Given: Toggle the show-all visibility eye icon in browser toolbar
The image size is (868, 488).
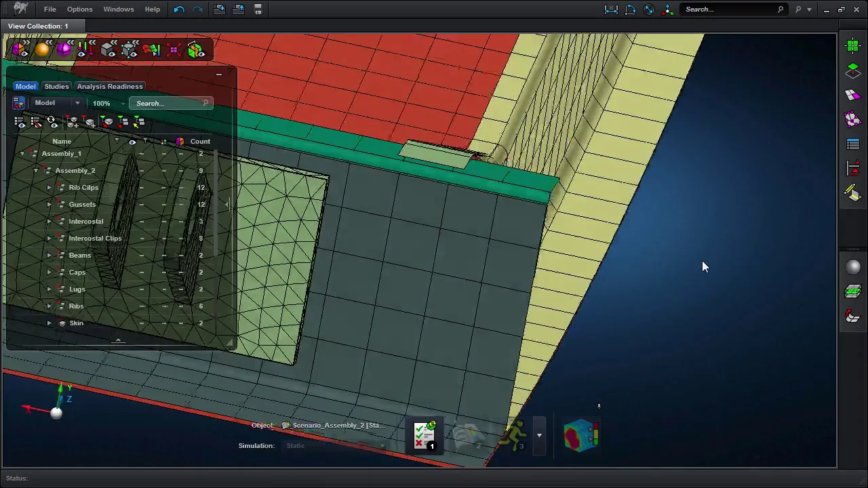Looking at the screenshot, I should (20, 122).
